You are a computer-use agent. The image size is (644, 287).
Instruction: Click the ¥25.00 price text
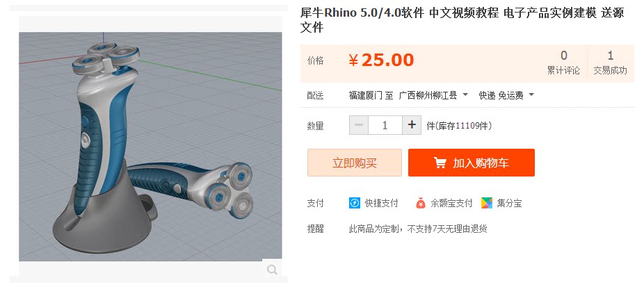(381, 60)
